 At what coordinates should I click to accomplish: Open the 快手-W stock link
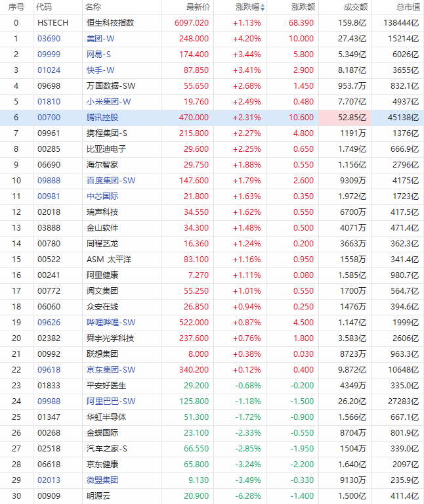click(x=100, y=70)
